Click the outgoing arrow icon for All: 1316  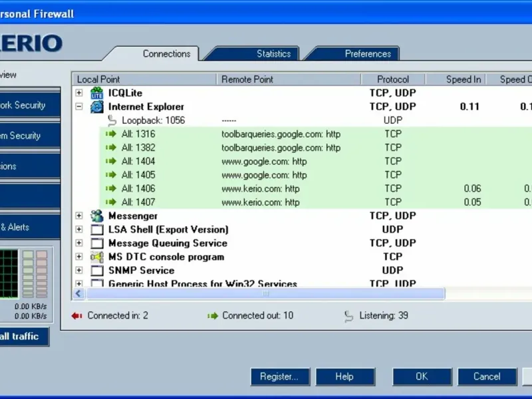tap(111, 134)
